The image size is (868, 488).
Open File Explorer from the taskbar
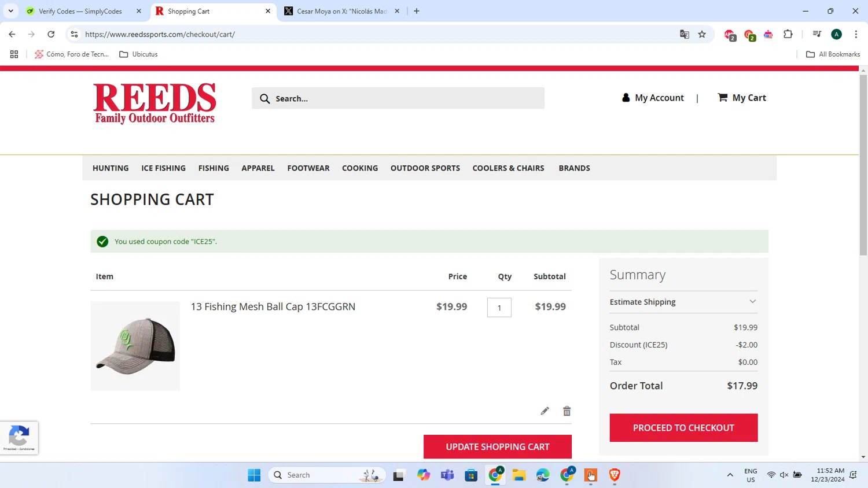coord(519,475)
